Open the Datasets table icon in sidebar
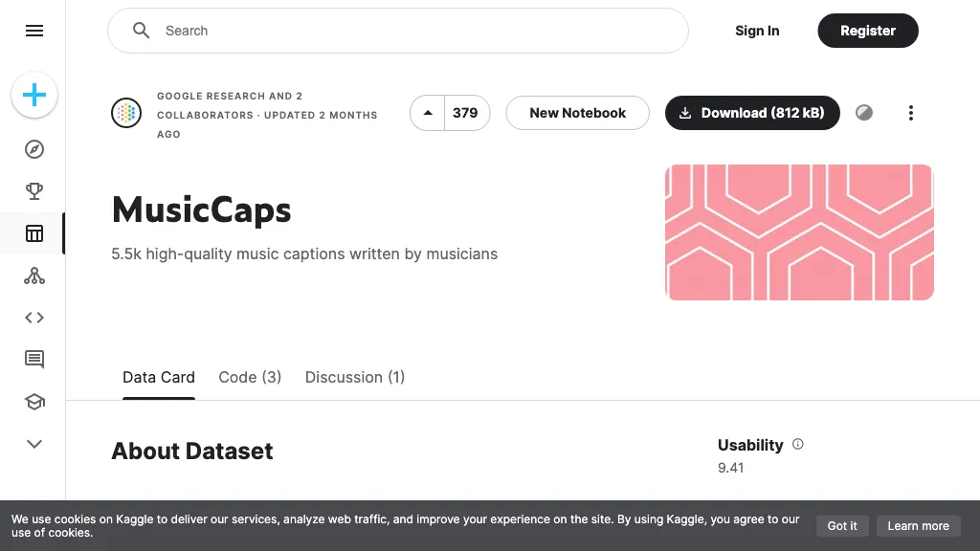Screen dimensions: 980x551 pyautogui.click(x=34, y=233)
